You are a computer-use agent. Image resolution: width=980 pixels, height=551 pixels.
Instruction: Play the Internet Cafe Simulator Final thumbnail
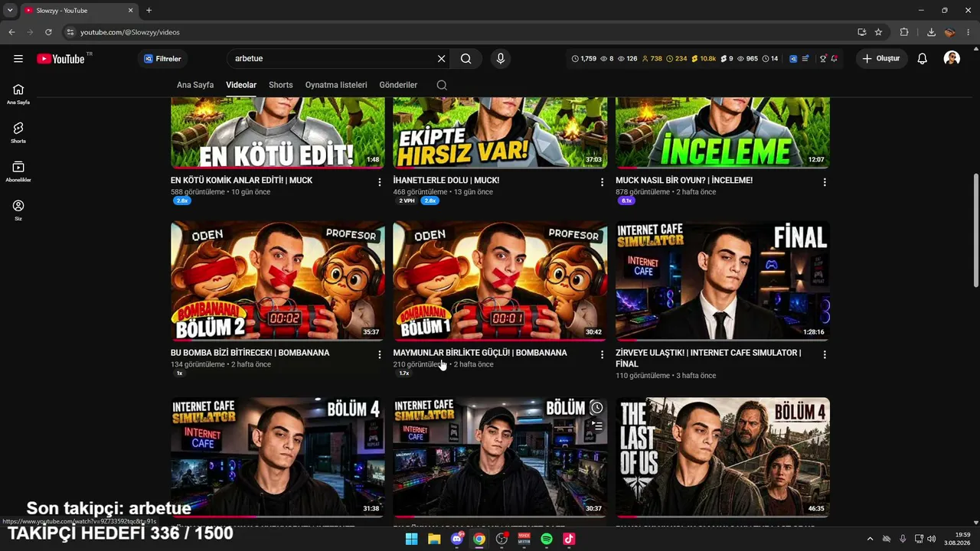723,281
